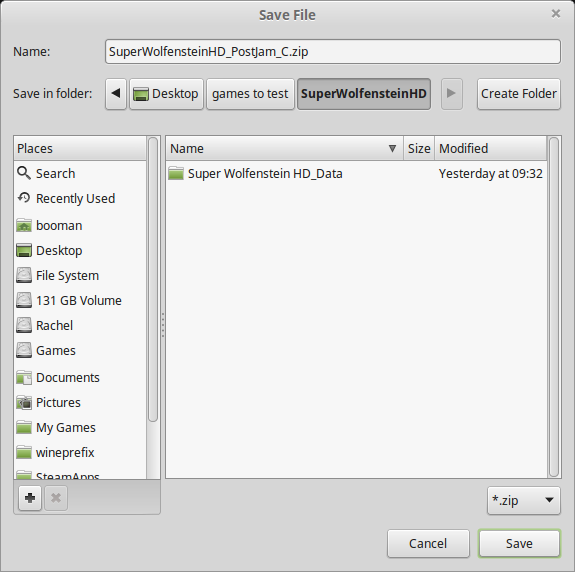This screenshot has width=575, height=572.
Task: Toggle sort order arrow in Name column
Action: click(392, 148)
